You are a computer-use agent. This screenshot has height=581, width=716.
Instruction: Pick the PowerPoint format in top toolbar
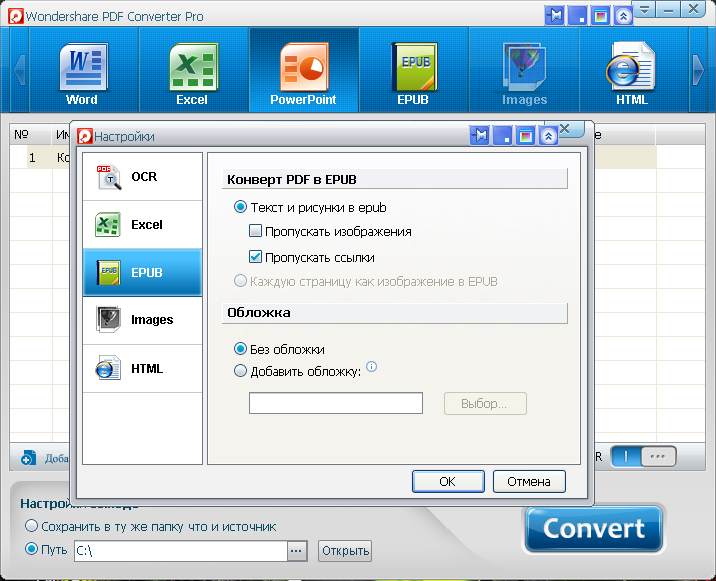pyautogui.click(x=303, y=74)
